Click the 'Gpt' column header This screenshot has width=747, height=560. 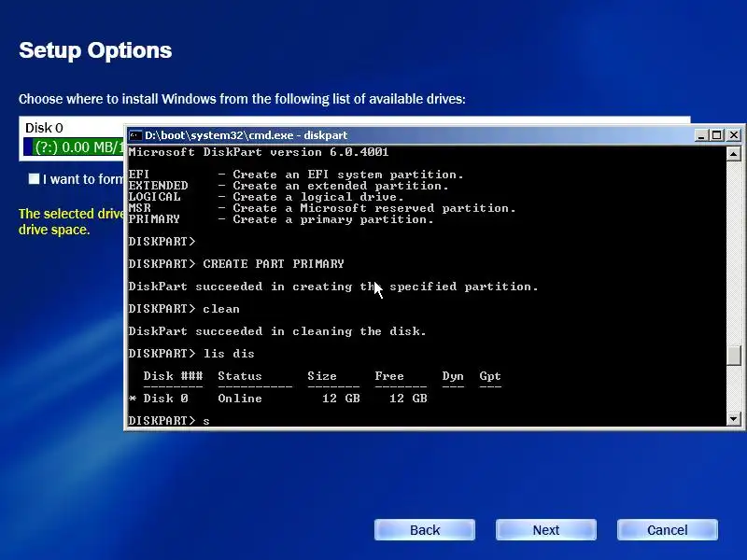click(x=490, y=376)
